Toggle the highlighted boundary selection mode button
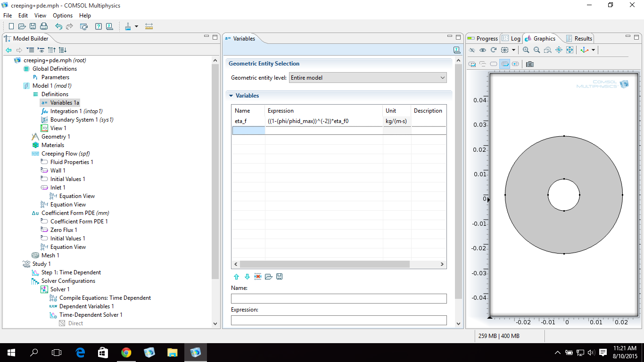The width and height of the screenshot is (644, 362). pyautogui.click(x=504, y=64)
